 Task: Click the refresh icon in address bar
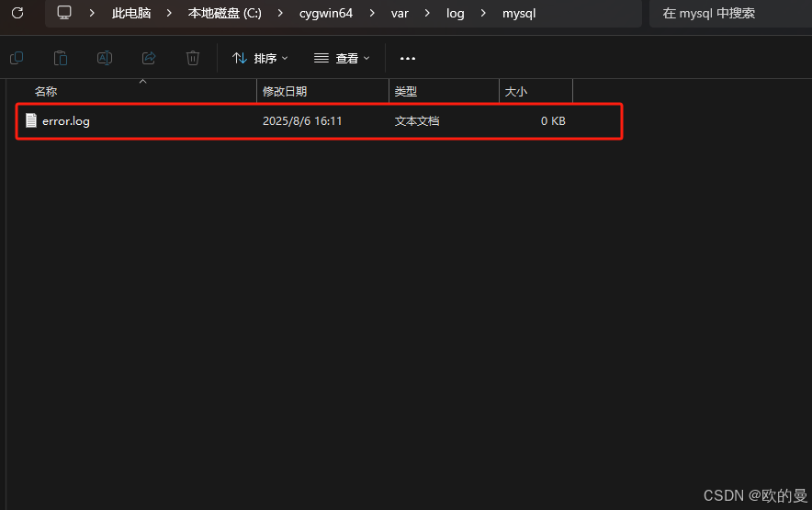[x=17, y=13]
